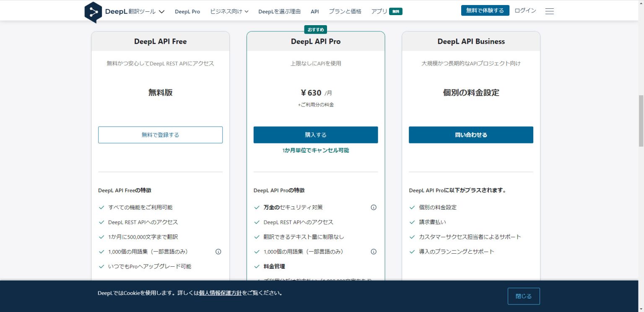Select DeepLを選ぶ理由 in the navbar

[x=279, y=12]
